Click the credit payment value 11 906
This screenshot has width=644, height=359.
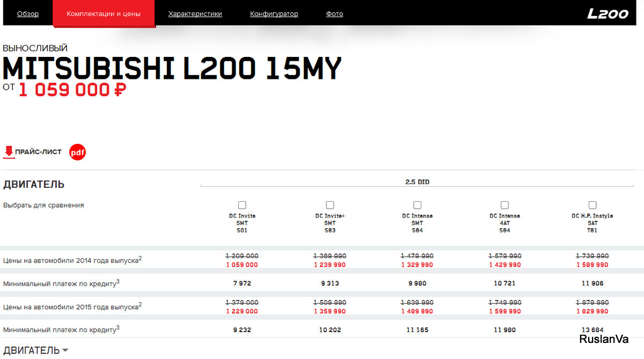(x=592, y=283)
